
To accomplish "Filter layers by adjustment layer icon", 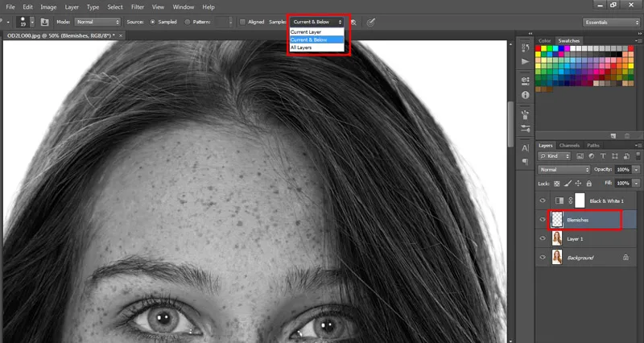I will pyautogui.click(x=592, y=156).
